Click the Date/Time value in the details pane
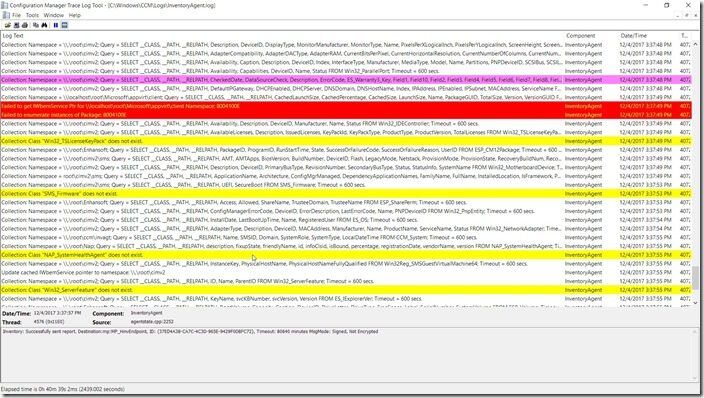Image resolution: width=704 pixels, height=398 pixels. (57, 313)
